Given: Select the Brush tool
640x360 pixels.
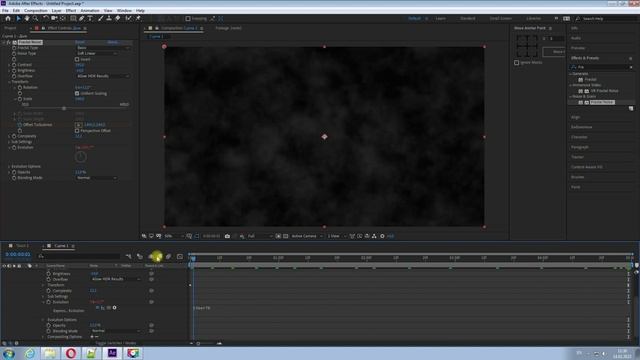Looking at the screenshot, I should pos(100,18).
